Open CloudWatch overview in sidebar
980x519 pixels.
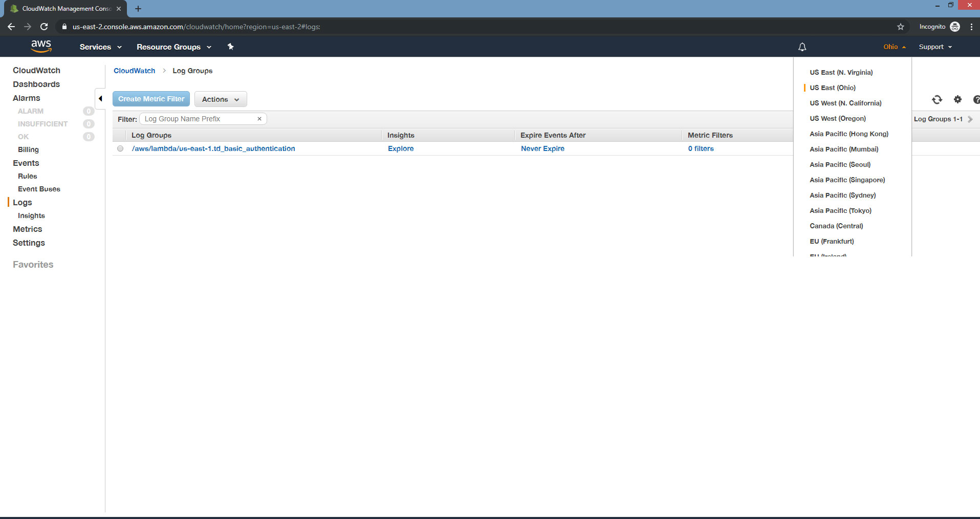pos(36,71)
